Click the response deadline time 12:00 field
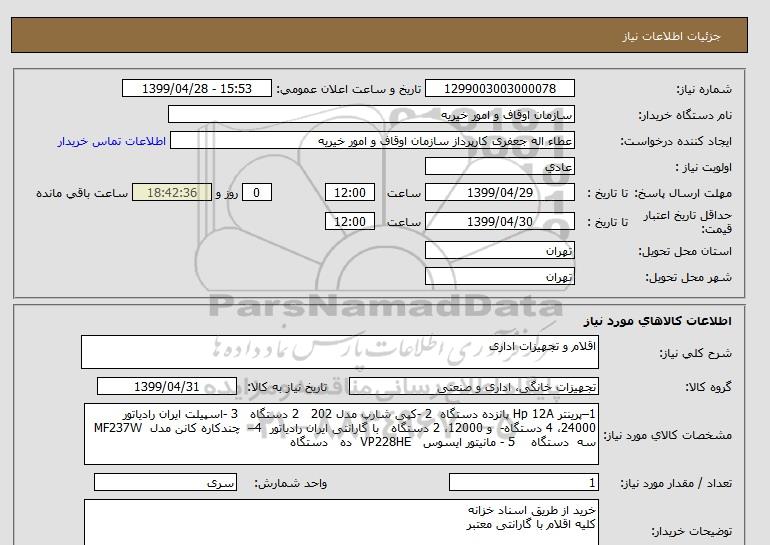This screenshot has height=545, width=770. (350, 192)
